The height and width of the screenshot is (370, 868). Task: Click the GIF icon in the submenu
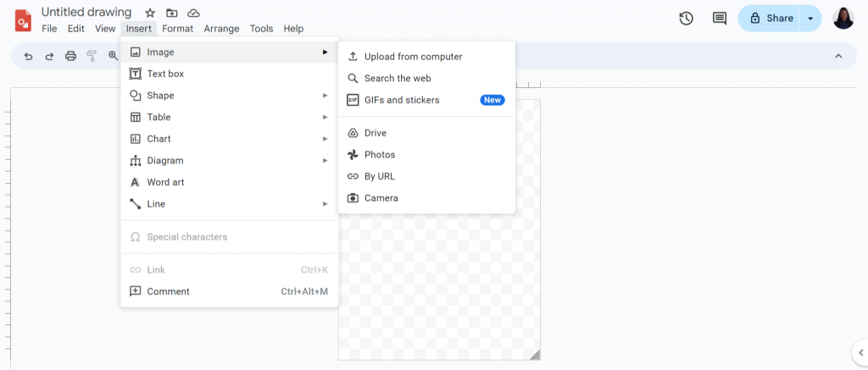353,100
